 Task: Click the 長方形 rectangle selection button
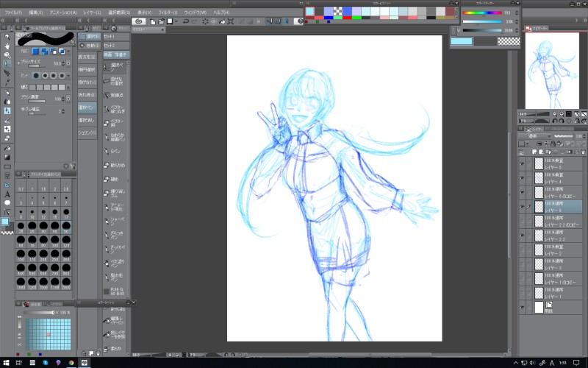tap(87, 57)
